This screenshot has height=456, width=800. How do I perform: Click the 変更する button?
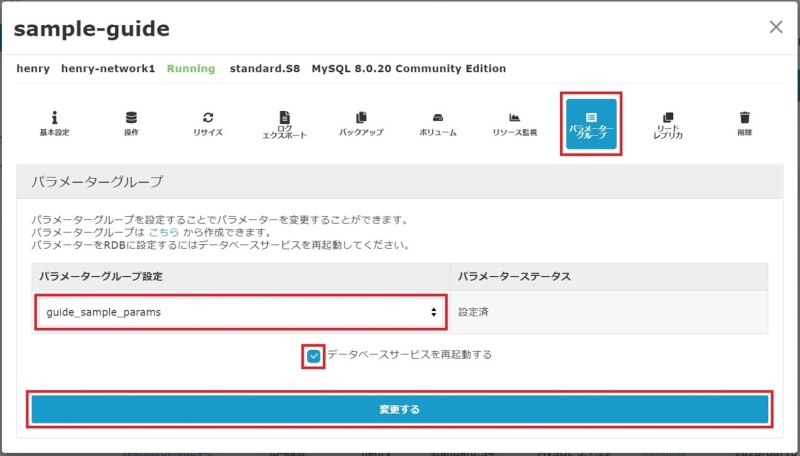click(x=399, y=409)
